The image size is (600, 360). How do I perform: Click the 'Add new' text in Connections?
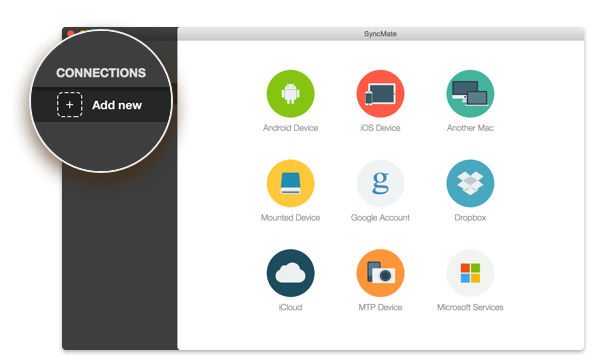click(117, 105)
